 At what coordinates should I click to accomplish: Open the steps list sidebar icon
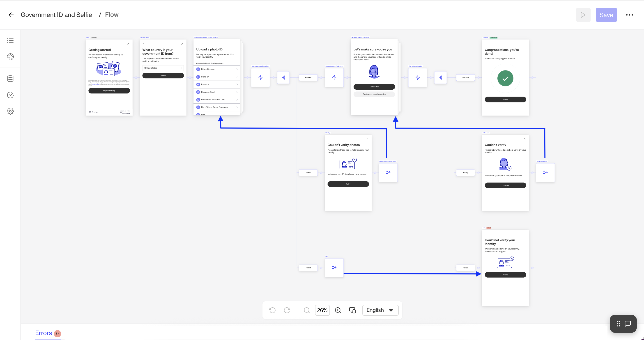click(x=10, y=41)
